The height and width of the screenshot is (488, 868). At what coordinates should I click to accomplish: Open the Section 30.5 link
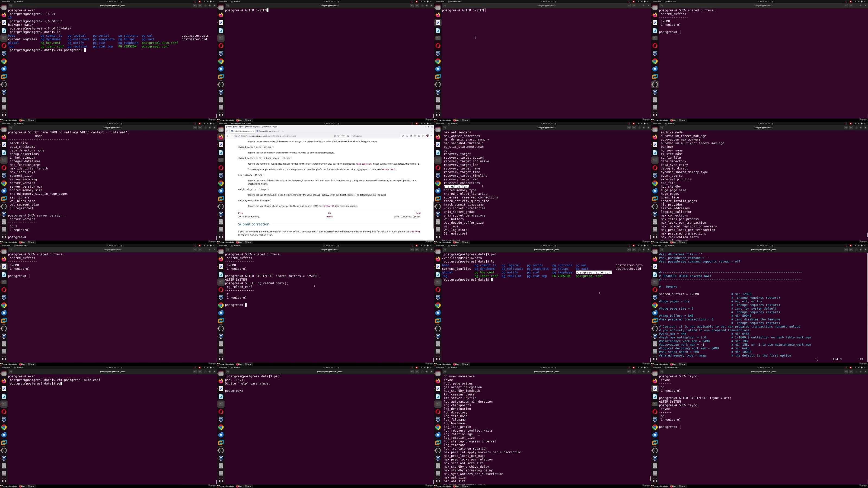pyautogui.click(x=330, y=206)
